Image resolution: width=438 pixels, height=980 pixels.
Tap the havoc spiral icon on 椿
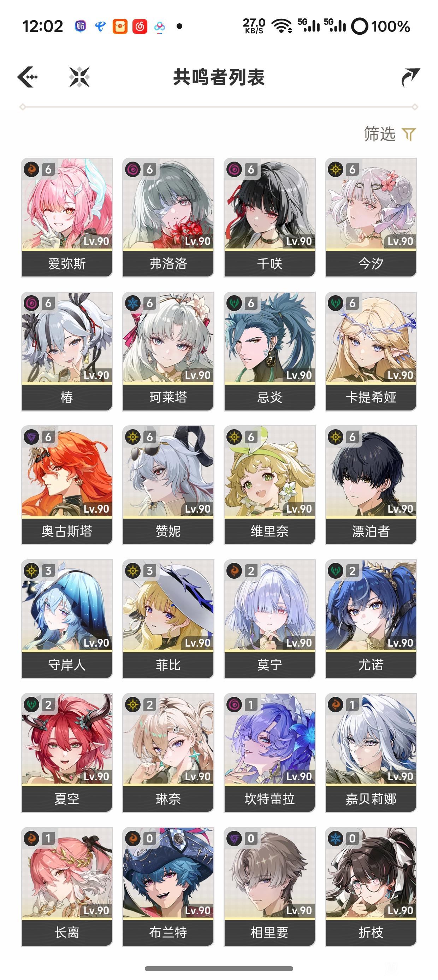tap(31, 303)
